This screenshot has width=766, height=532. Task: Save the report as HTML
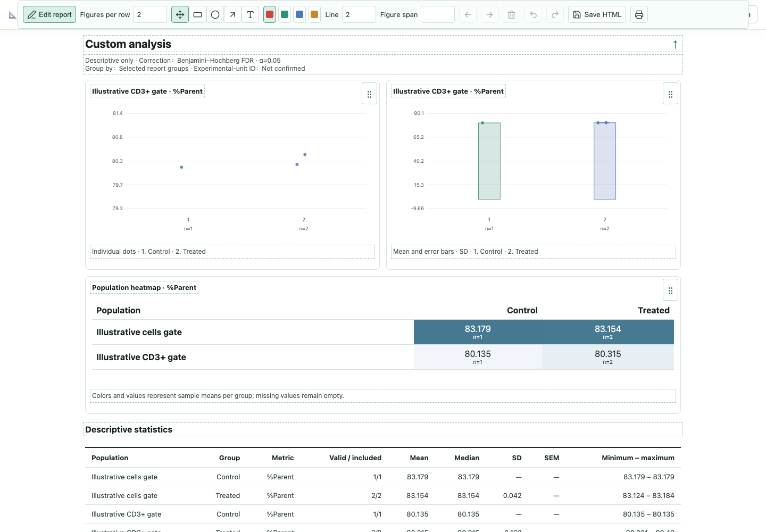click(x=597, y=14)
